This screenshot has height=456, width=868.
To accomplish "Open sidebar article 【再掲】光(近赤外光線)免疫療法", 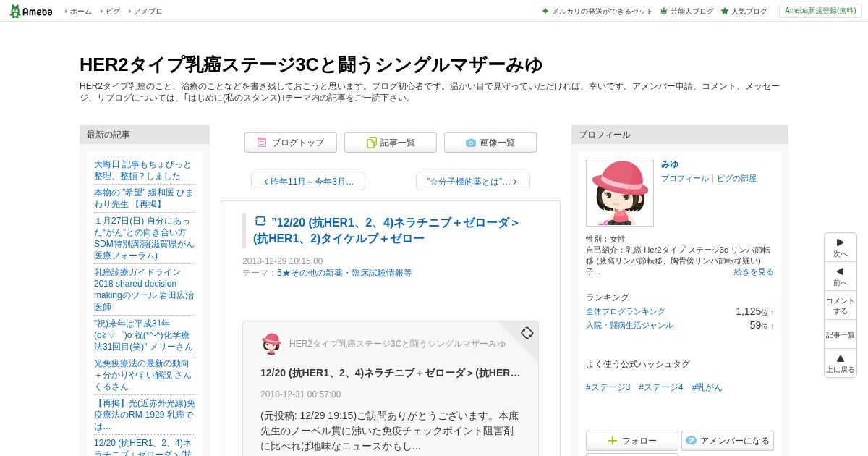I will point(145,415).
